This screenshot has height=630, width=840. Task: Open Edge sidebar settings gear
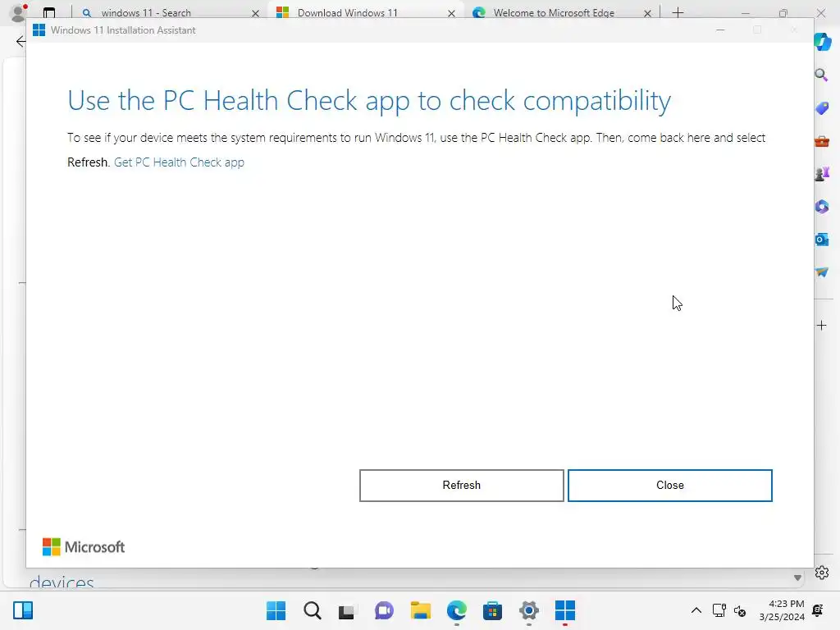click(822, 573)
